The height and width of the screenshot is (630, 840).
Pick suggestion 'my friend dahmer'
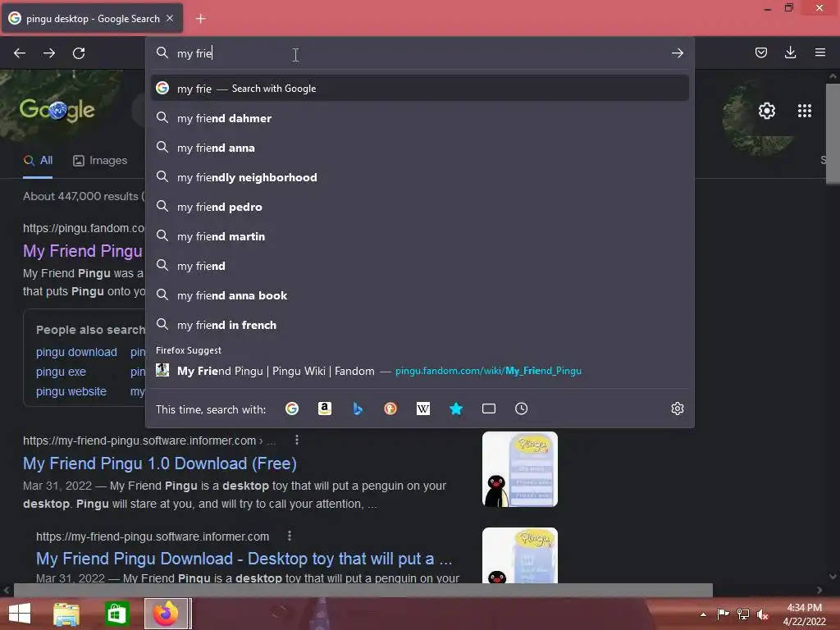[420, 118]
